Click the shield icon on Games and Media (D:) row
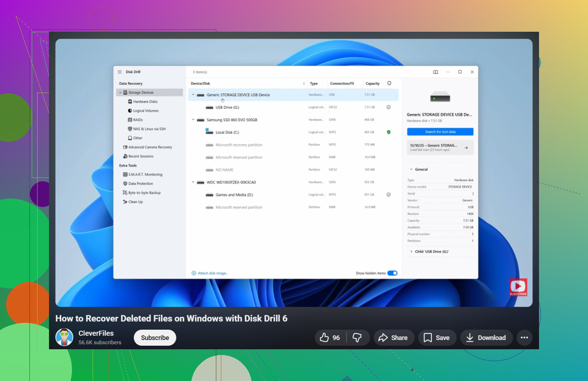This screenshot has width=588, height=381. click(389, 195)
